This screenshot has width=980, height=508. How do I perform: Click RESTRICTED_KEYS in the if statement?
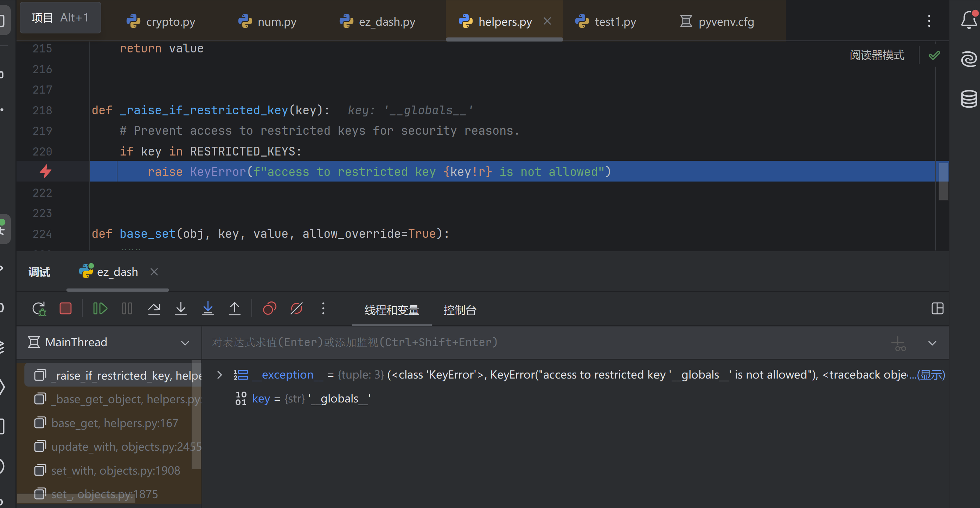pos(243,151)
